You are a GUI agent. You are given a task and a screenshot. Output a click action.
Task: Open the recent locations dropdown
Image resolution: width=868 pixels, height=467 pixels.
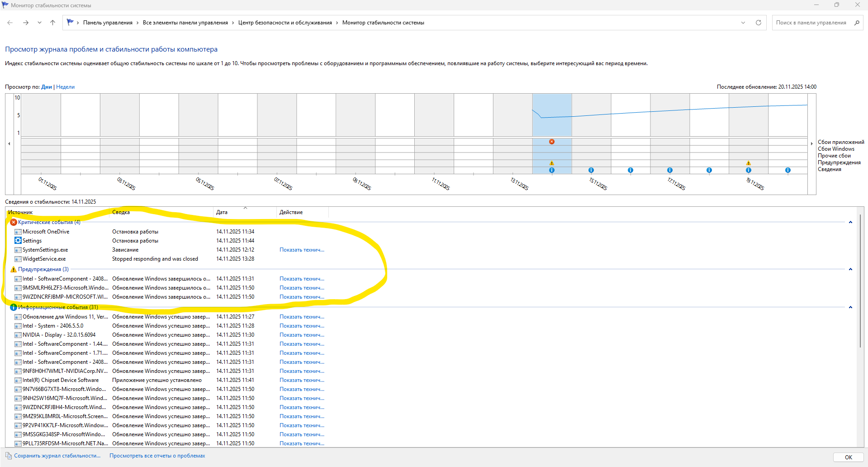(39, 23)
